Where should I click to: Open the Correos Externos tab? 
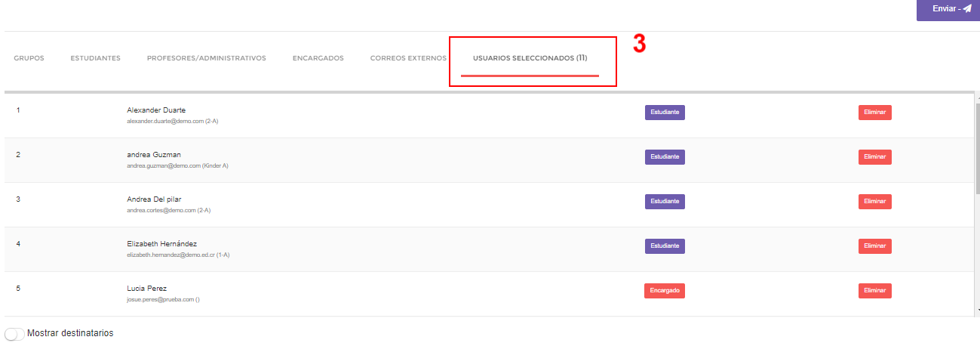(408, 58)
